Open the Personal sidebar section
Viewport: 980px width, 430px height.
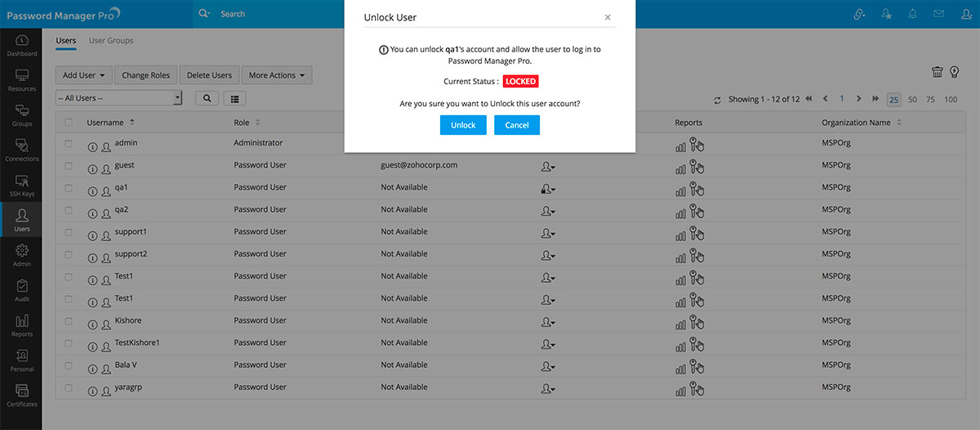tap(22, 361)
